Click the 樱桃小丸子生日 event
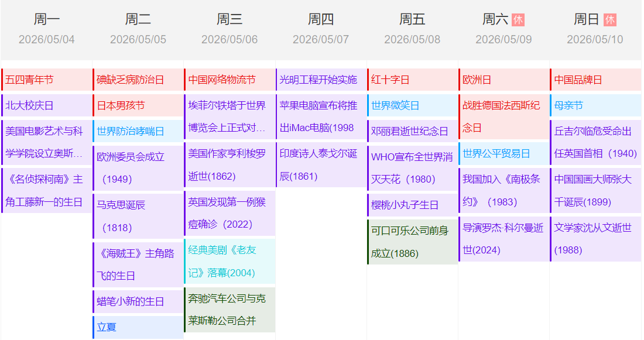 (x=412, y=205)
